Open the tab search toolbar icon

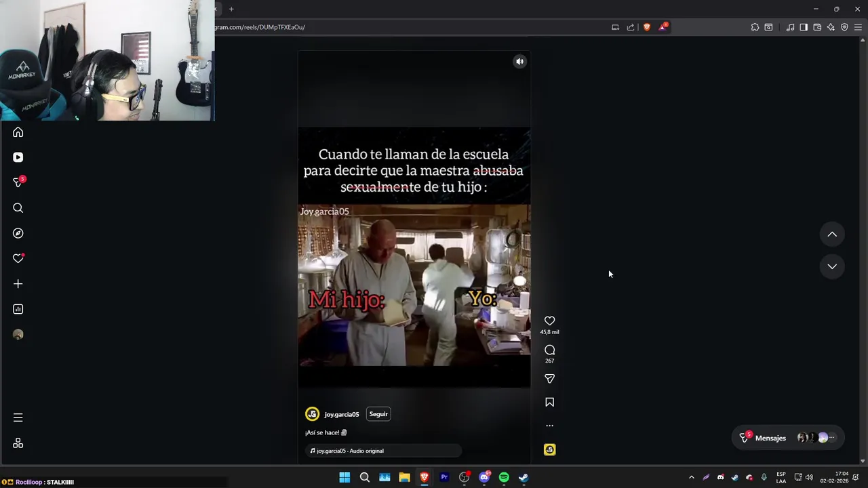(768, 27)
